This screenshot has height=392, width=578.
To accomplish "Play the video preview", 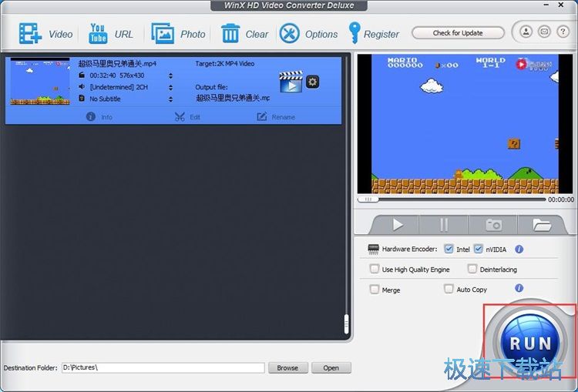I will tap(397, 224).
